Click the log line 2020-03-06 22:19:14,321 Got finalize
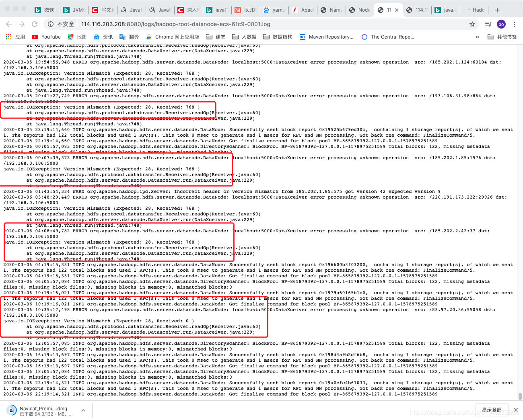Image resolution: width=523 pixels, height=420 pixels. point(220,394)
